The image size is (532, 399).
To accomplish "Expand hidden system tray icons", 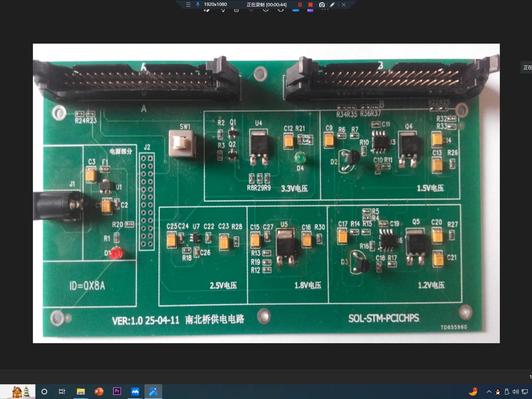I will click(x=489, y=392).
